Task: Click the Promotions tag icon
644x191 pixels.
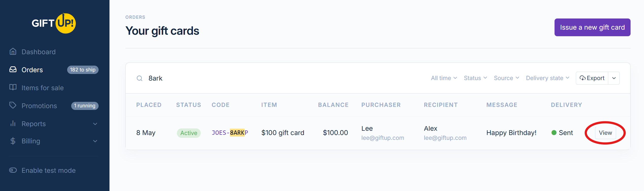Action: pyautogui.click(x=13, y=105)
